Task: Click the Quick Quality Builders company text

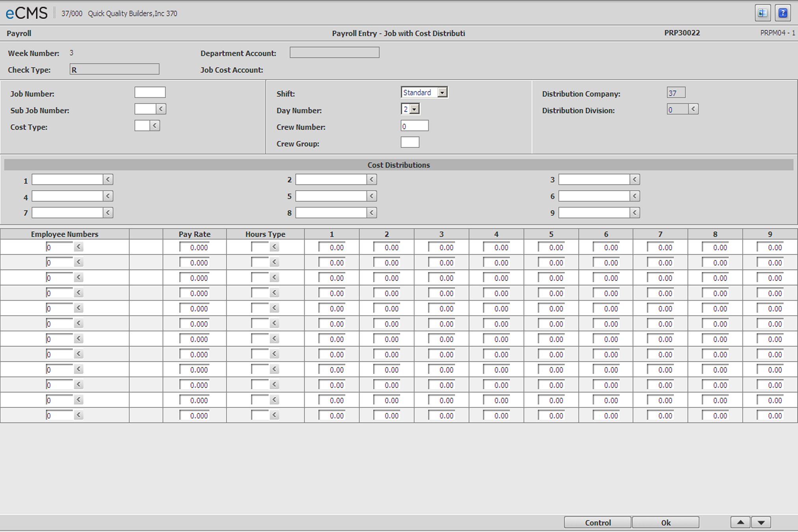Action: click(132, 13)
